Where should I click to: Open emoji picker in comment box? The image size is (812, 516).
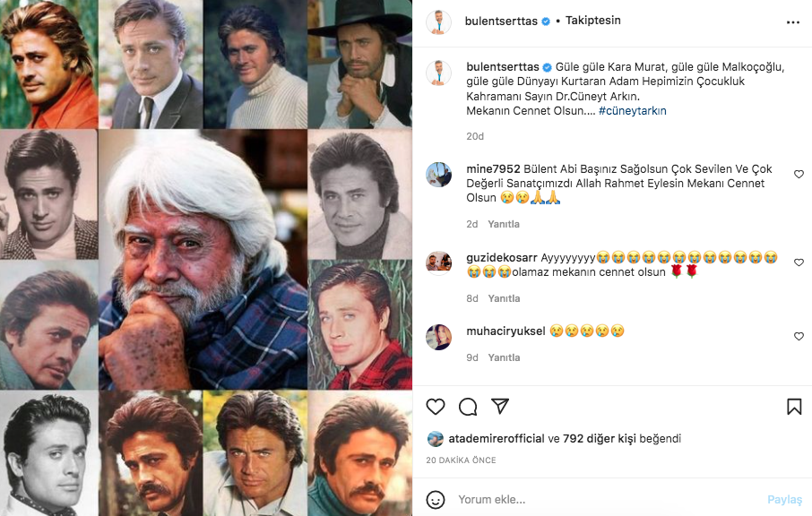coord(436,500)
